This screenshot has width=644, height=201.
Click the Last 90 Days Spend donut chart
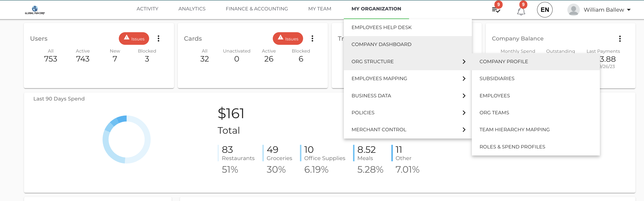[127, 139]
